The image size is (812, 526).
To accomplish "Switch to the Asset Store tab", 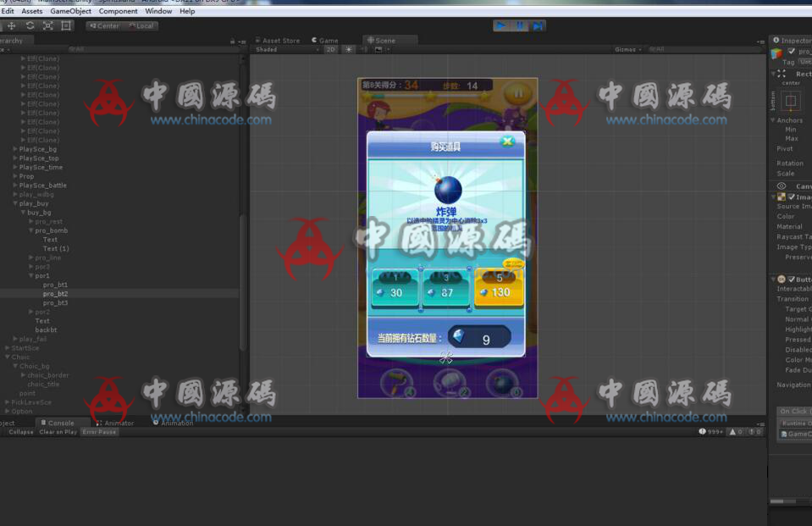I will [x=279, y=40].
